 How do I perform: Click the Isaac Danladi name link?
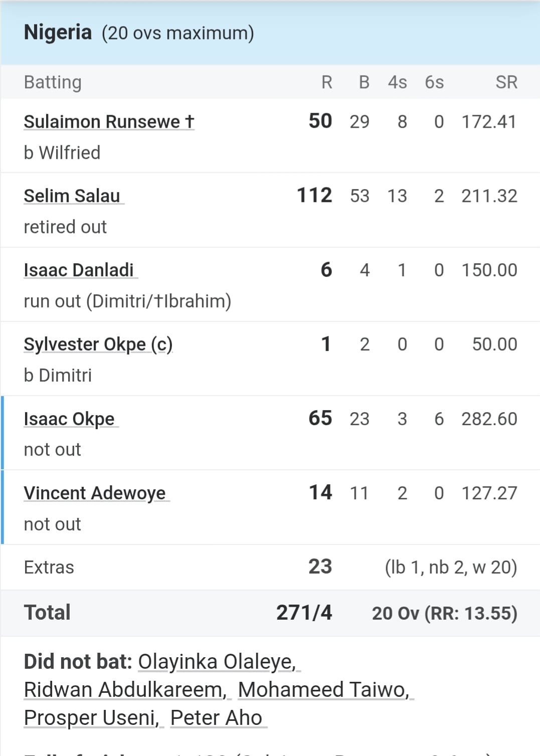79,270
